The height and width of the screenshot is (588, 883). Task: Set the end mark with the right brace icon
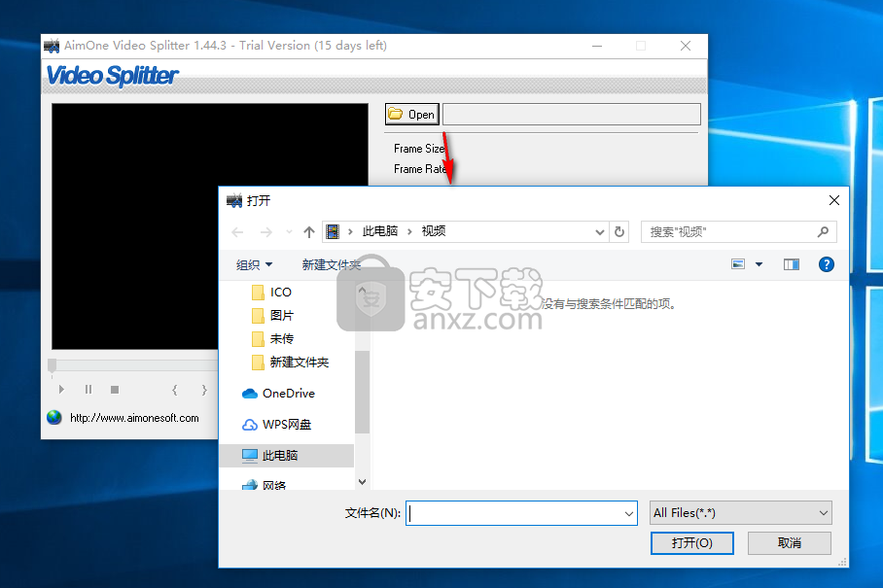(x=204, y=390)
